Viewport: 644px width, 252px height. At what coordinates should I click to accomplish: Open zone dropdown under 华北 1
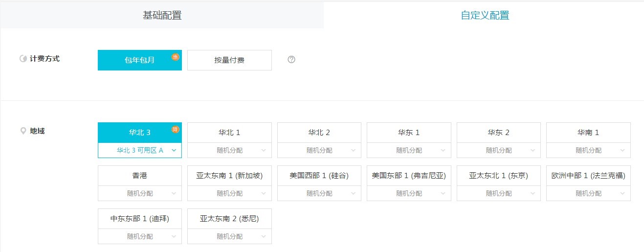tap(229, 150)
